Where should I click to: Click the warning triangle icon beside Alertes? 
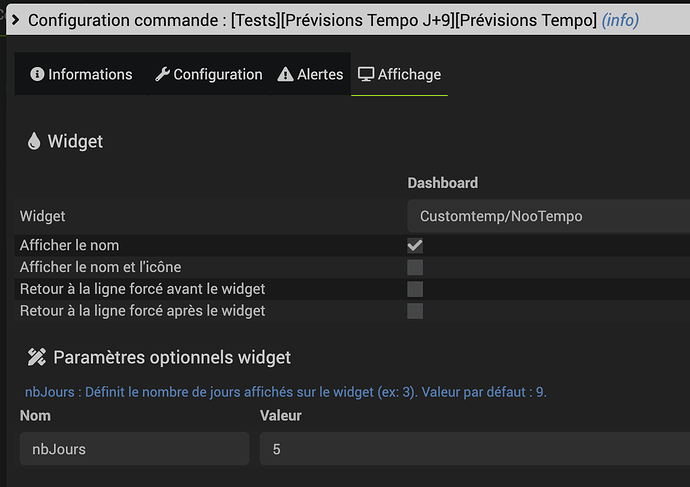coord(285,75)
